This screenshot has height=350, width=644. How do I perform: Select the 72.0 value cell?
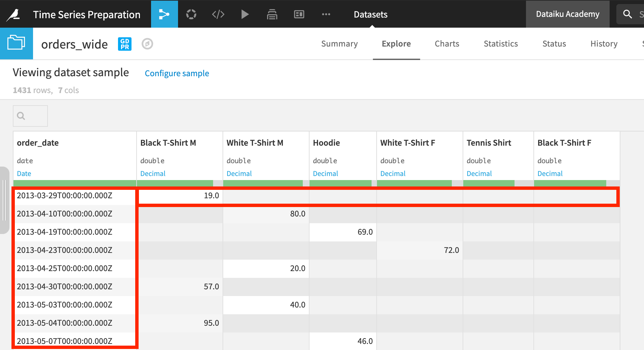coord(420,250)
